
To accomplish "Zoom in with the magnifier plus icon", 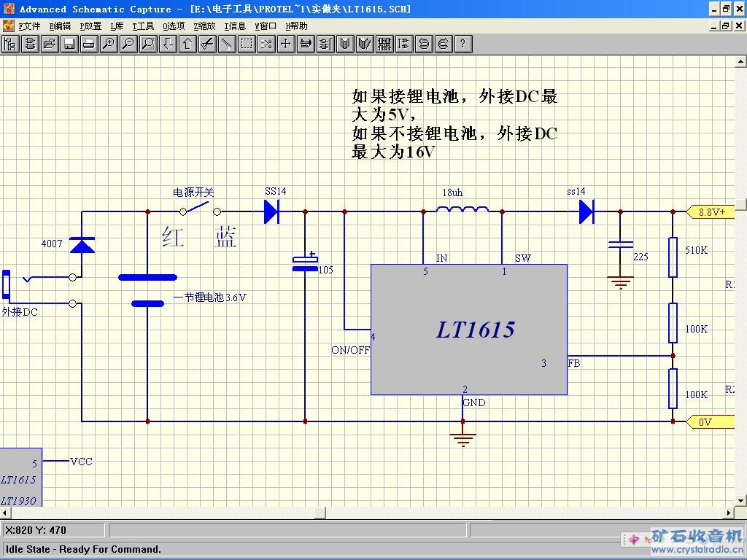I will (x=109, y=44).
